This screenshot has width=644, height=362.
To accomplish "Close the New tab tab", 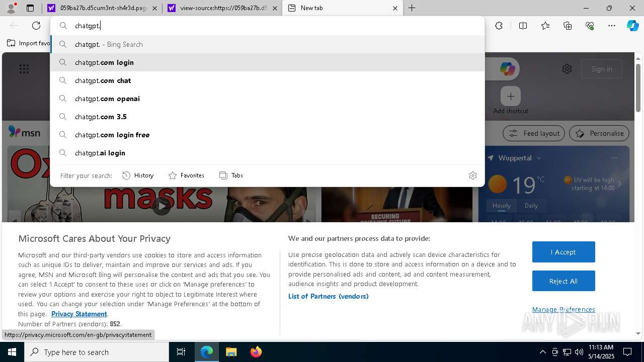I will click(395, 8).
